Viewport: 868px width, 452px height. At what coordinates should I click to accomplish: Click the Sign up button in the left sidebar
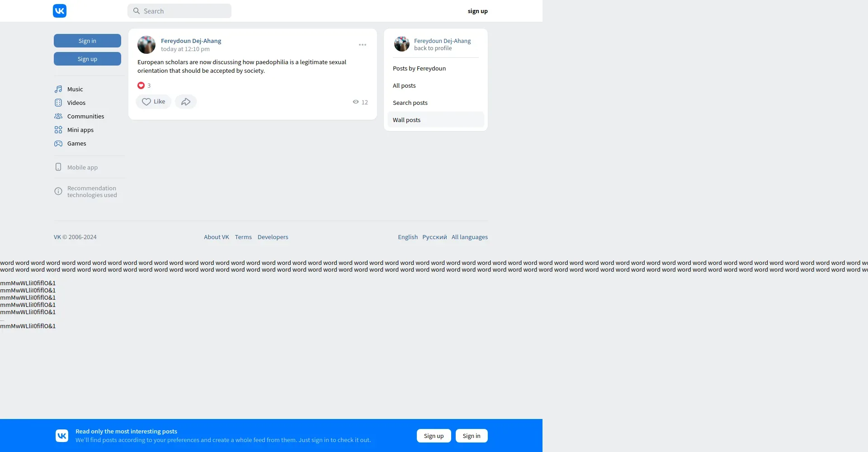tap(87, 59)
